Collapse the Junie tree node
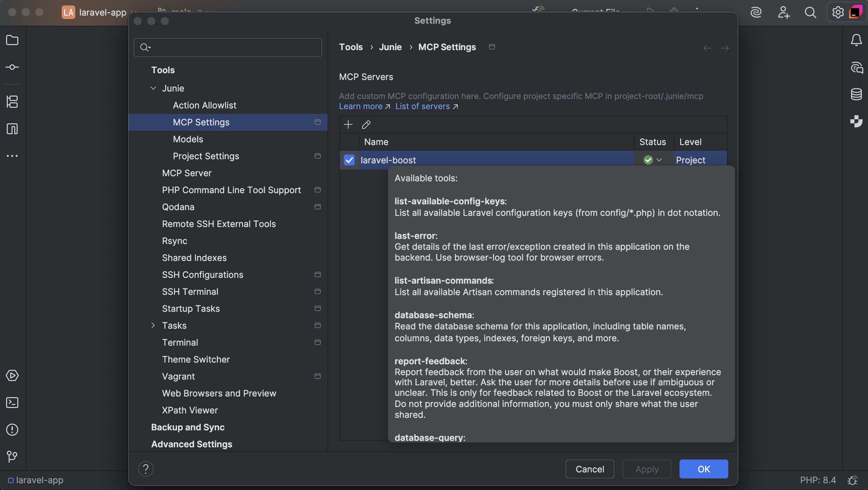 click(153, 88)
